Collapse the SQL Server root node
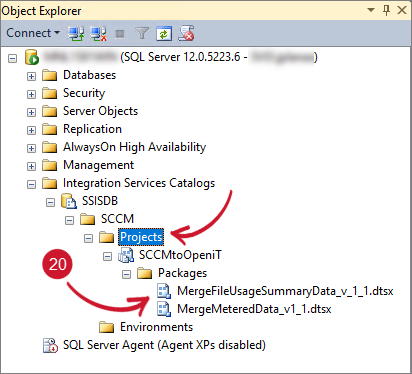This screenshot has height=374, width=412. coord(12,59)
